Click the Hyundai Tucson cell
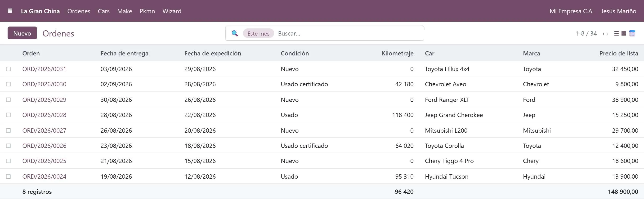 tap(447, 176)
